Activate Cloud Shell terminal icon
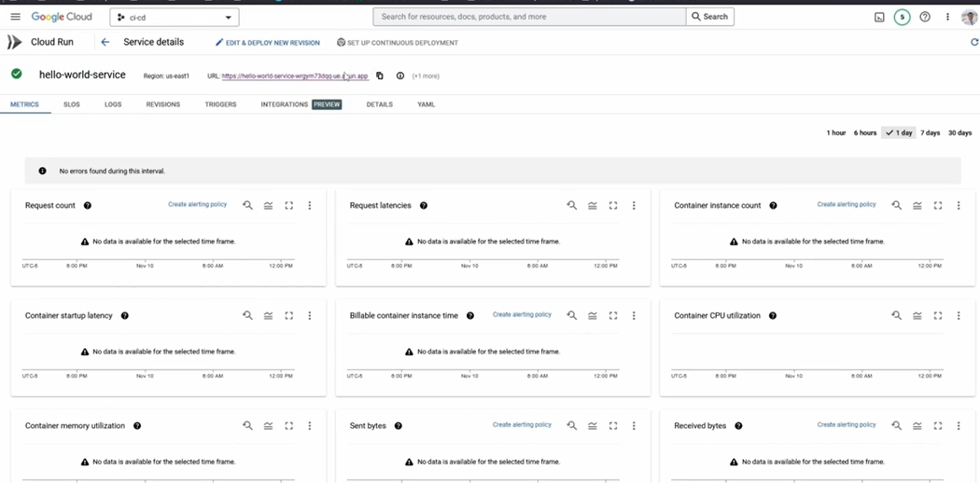The height and width of the screenshot is (483, 980). [878, 17]
